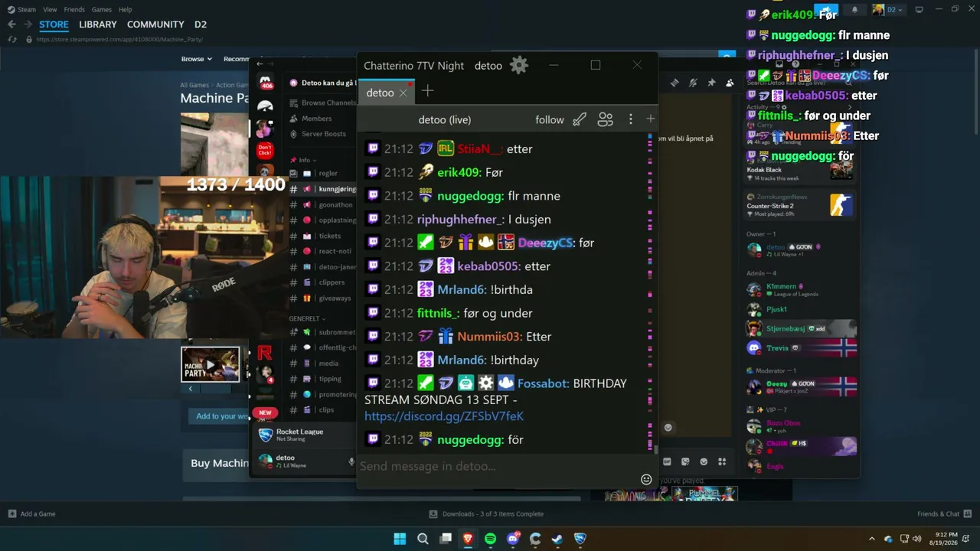Open the Help menu in Steam
The height and width of the screenshot is (551, 980).
tap(126, 9)
